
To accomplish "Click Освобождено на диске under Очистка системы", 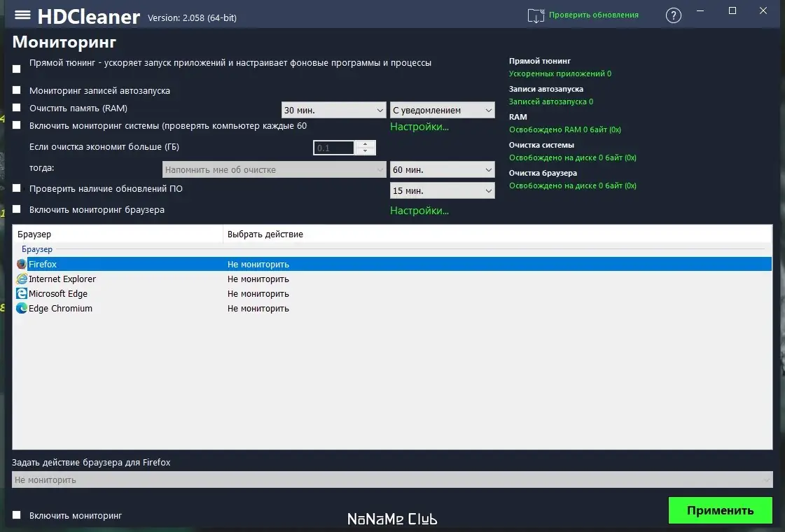I will click(572, 157).
